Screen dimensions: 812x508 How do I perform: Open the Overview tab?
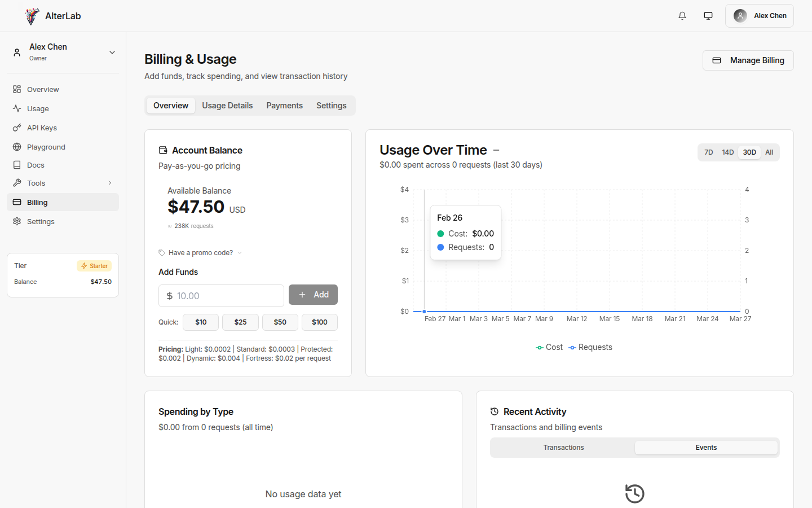tap(171, 106)
